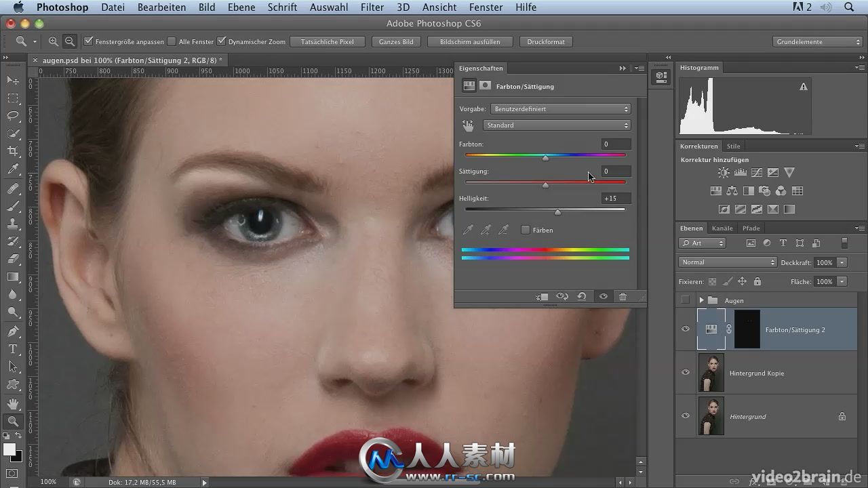Add an Invert adjustment layer
The height and width of the screenshot is (488, 868).
tap(724, 209)
